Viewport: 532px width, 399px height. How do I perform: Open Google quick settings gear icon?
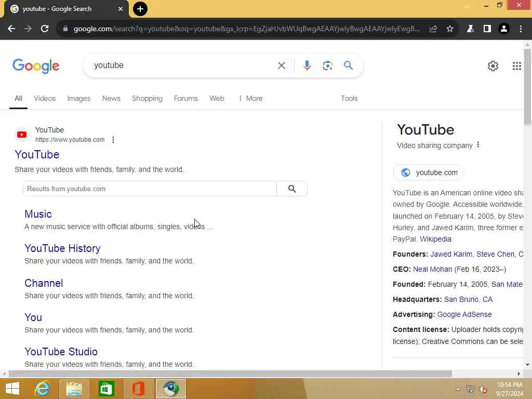click(x=493, y=66)
